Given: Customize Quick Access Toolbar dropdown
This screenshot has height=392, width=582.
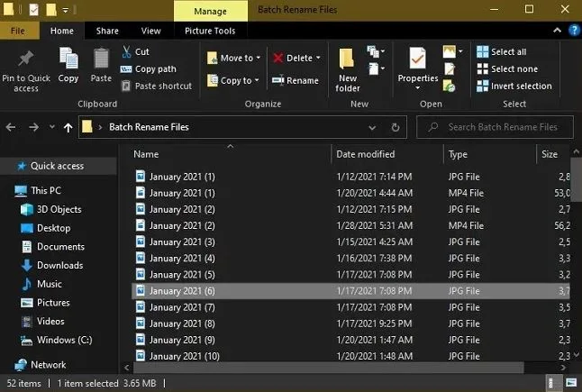Looking at the screenshot, I should click(x=66, y=11).
